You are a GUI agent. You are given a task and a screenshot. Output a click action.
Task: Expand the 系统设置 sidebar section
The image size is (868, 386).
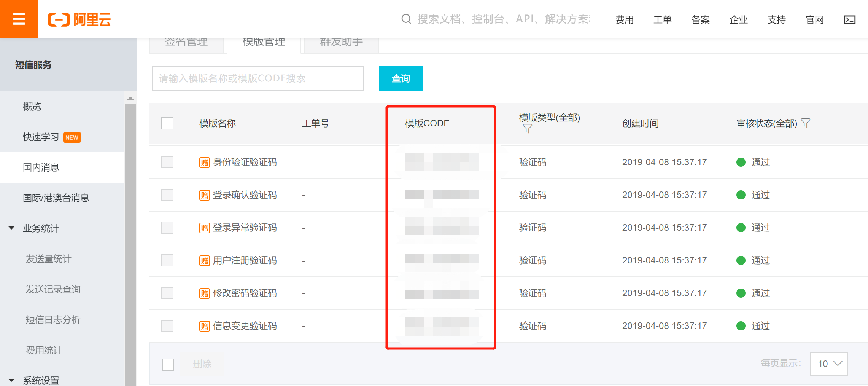[x=11, y=380]
